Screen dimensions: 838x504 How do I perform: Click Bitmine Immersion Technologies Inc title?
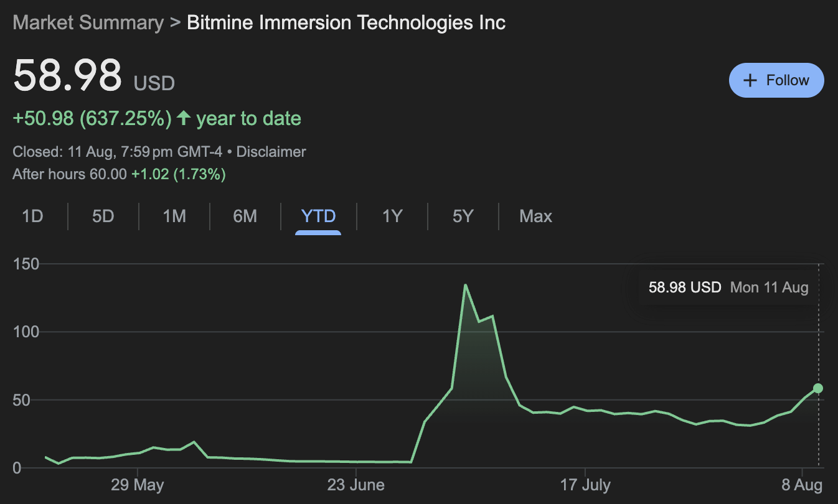click(x=346, y=23)
